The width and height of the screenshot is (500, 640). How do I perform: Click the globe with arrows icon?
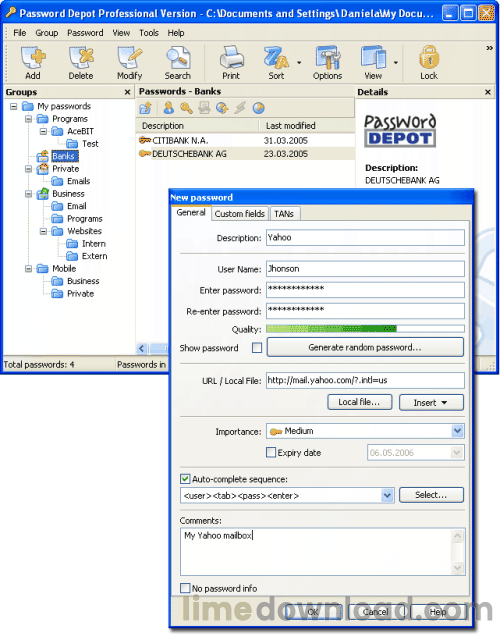222,108
